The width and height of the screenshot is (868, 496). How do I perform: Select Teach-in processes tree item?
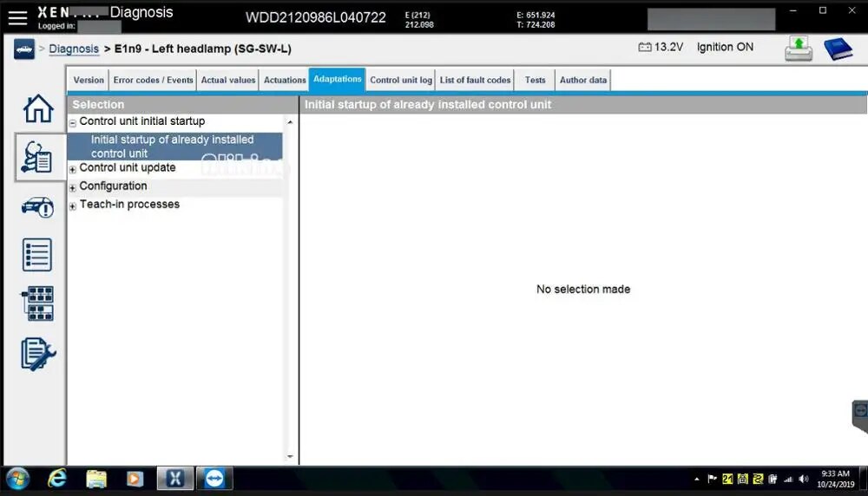coord(129,204)
